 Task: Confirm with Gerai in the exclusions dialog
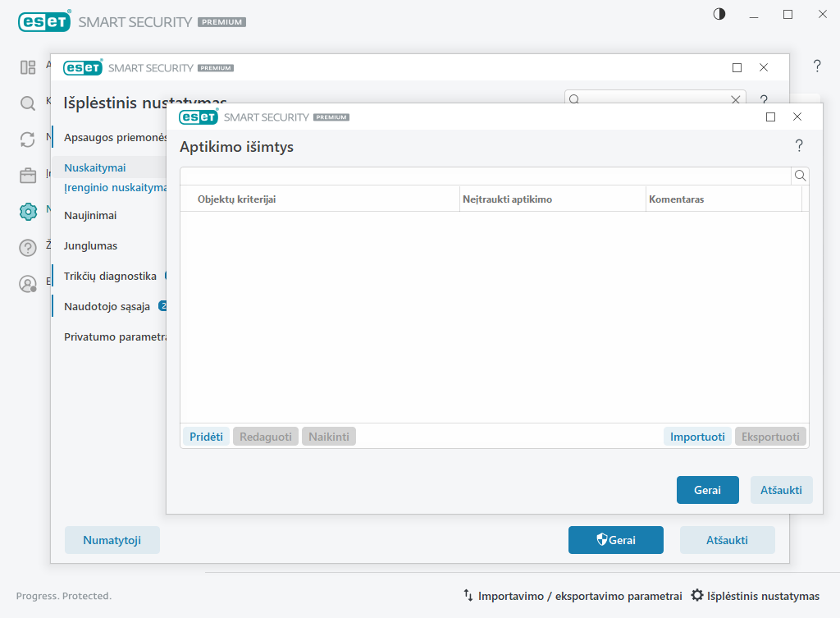(707, 490)
